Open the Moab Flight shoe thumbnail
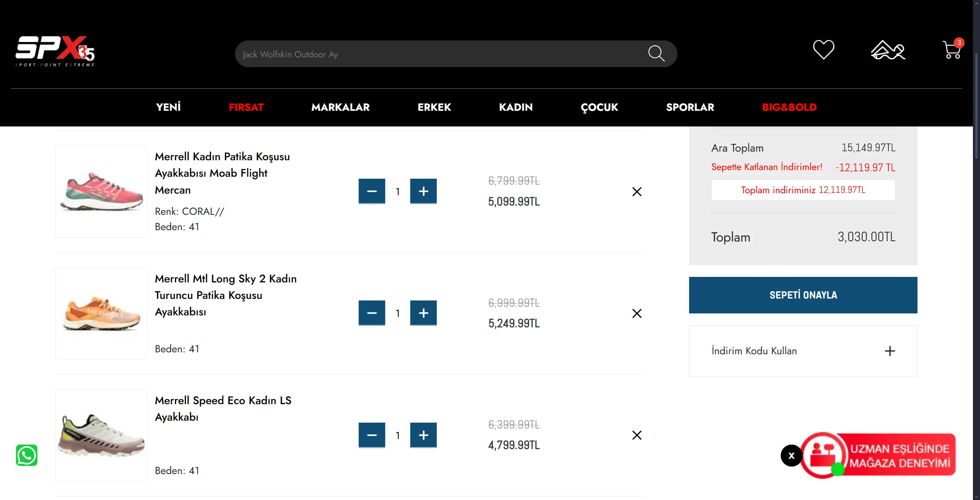980x500 pixels. point(101,192)
